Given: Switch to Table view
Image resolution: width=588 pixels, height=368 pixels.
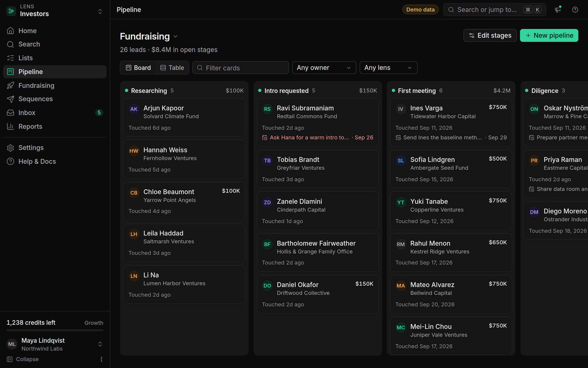Looking at the screenshot, I should 172,68.
